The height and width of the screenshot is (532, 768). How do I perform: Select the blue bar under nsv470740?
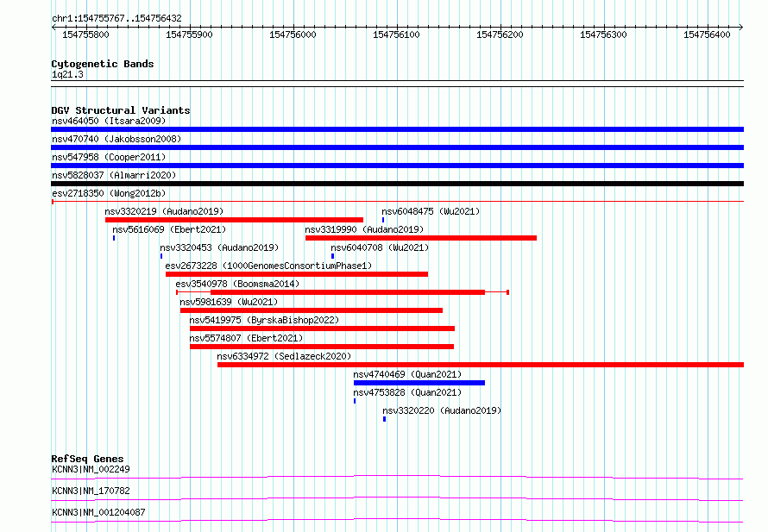(x=397, y=147)
